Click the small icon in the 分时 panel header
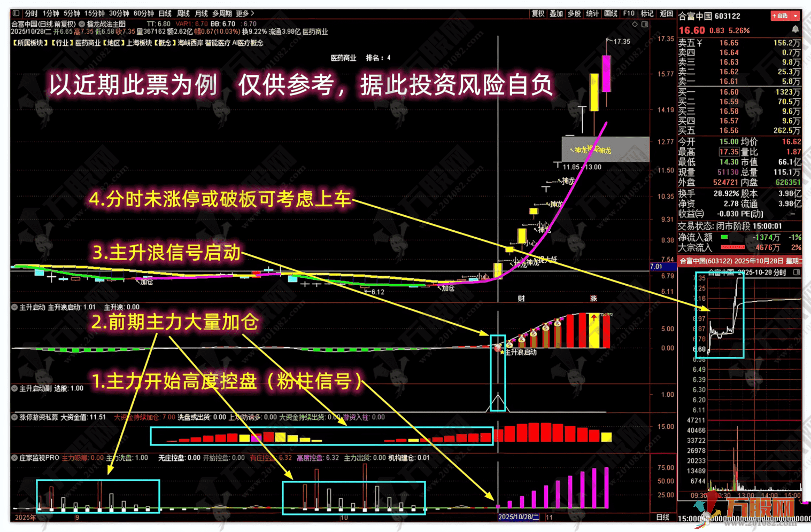This screenshot has height=532, width=811. [x=796, y=272]
